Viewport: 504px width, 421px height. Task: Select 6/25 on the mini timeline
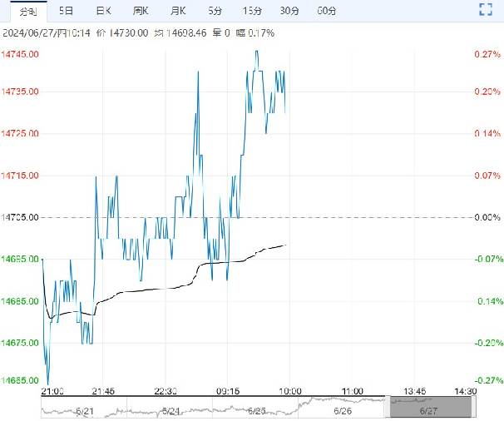click(x=256, y=410)
